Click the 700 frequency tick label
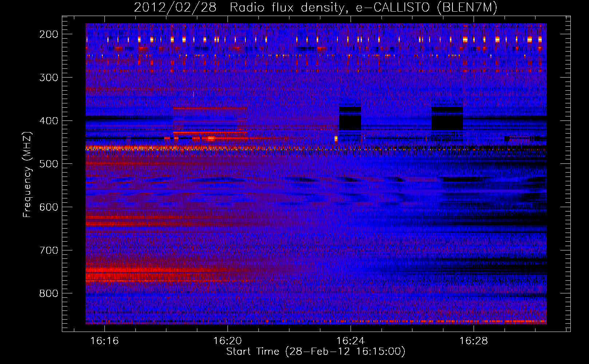The image size is (589, 364). tap(49, 250)
